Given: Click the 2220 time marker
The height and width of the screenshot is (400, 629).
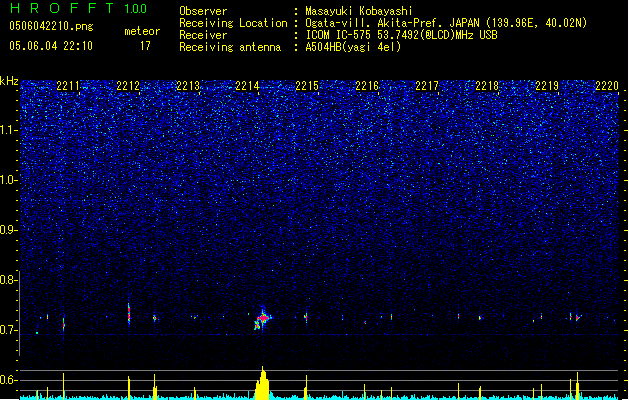Looking at the screenshot, I should pos(607,85).
